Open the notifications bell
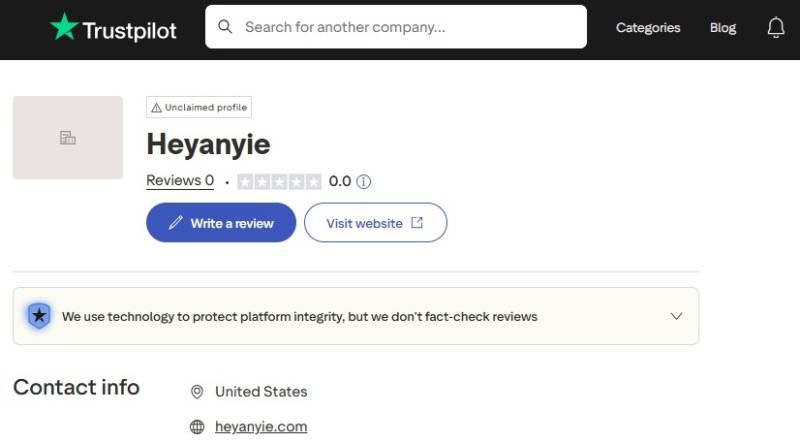 click(x=776, y=28)
